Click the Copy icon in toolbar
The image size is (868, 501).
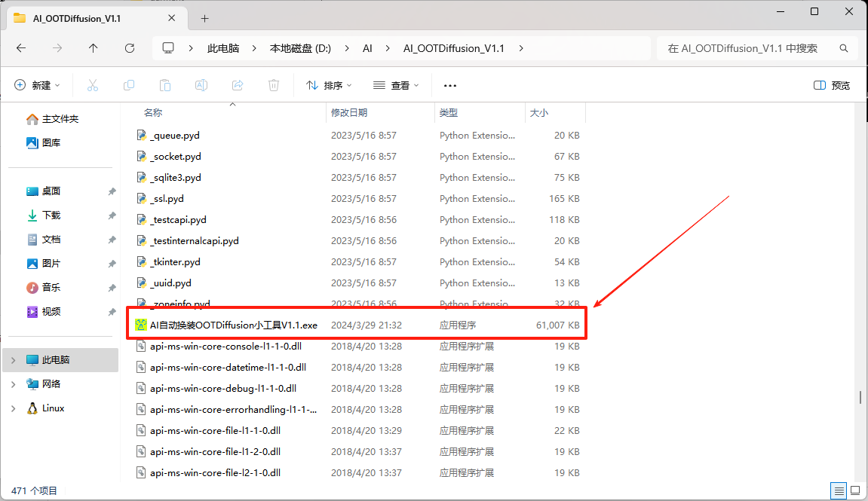pos(129,86)
